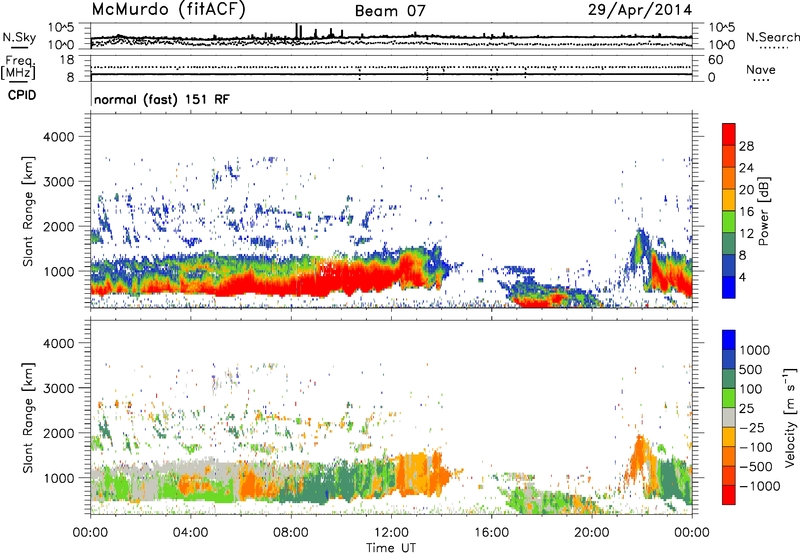Click the Nave legend label
Viewport: 800px width, 554px height.
761,69
